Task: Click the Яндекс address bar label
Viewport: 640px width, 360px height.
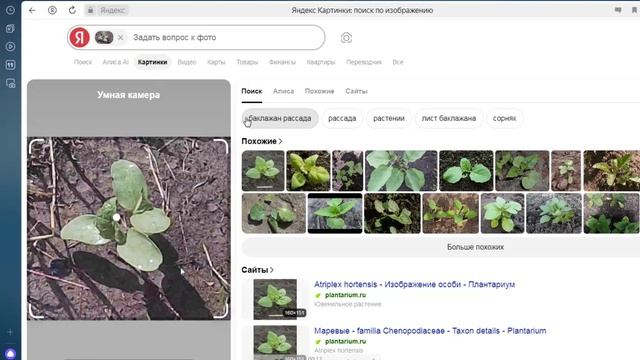Action: (112, 10)
